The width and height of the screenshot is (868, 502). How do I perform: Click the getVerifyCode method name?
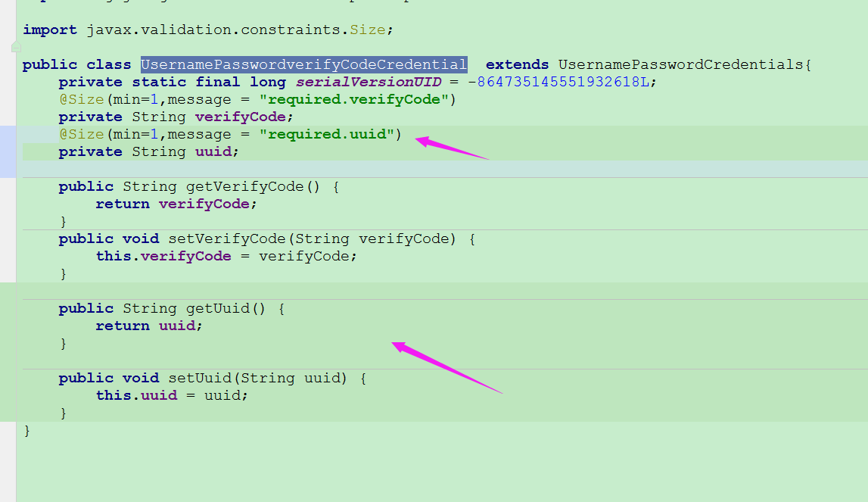244,187
